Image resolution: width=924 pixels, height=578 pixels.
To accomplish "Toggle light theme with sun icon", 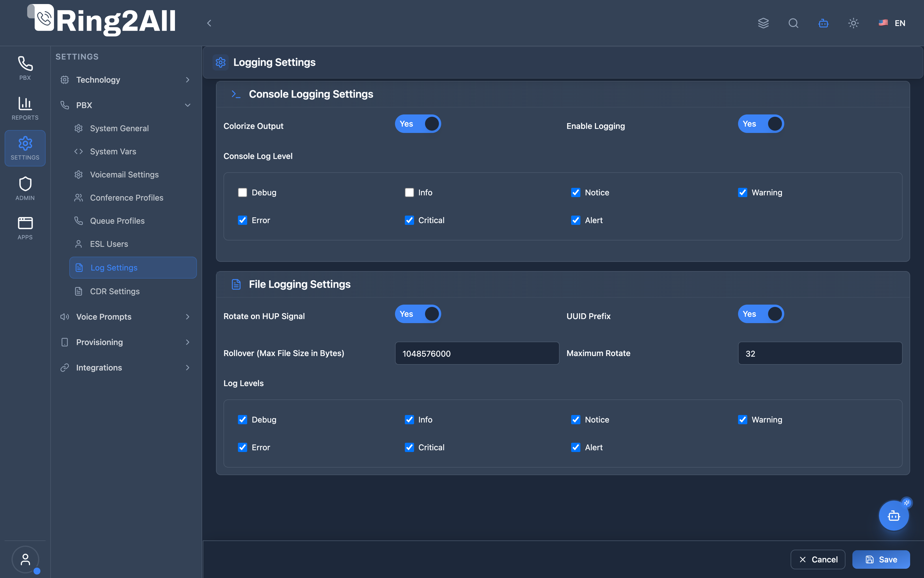I will click(x=853, y=23).
